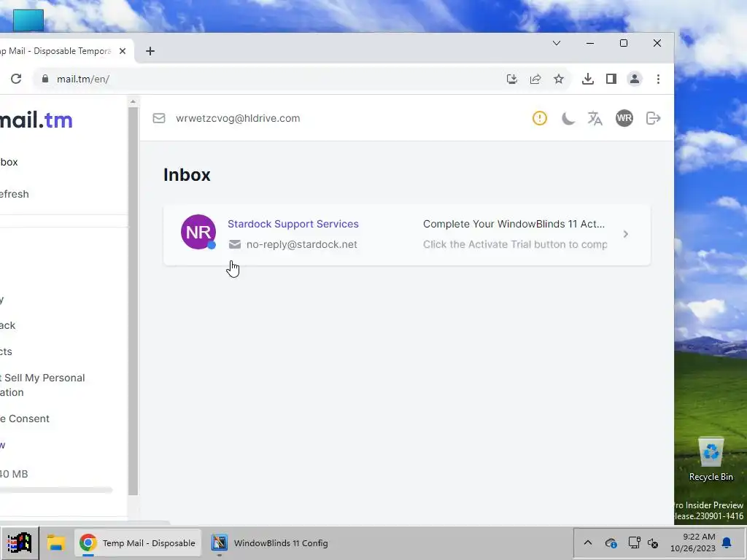Click the lock icon in address bar
The height and width of the screenshot is (560, 747).
click(x=44, y=79)
